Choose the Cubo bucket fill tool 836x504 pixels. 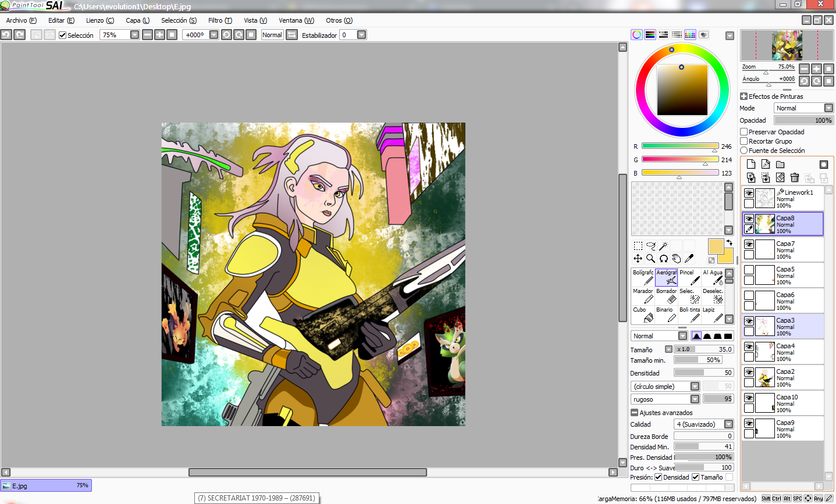pyautogui.click(x=643, y=314)
